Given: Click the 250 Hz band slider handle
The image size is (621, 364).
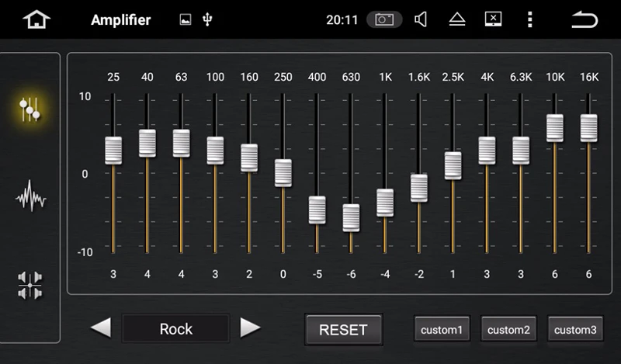Looking at the screenshot, I should (283, 173).
